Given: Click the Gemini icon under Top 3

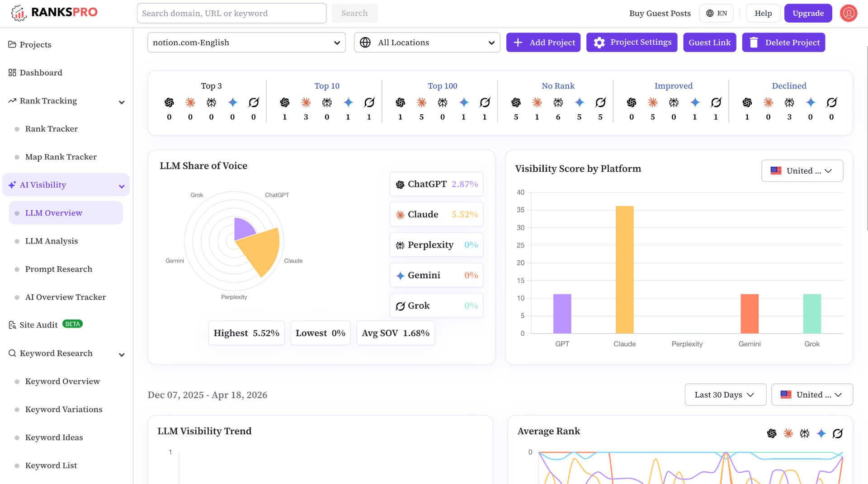Looking at the screenshot, I should click(232, 103).
